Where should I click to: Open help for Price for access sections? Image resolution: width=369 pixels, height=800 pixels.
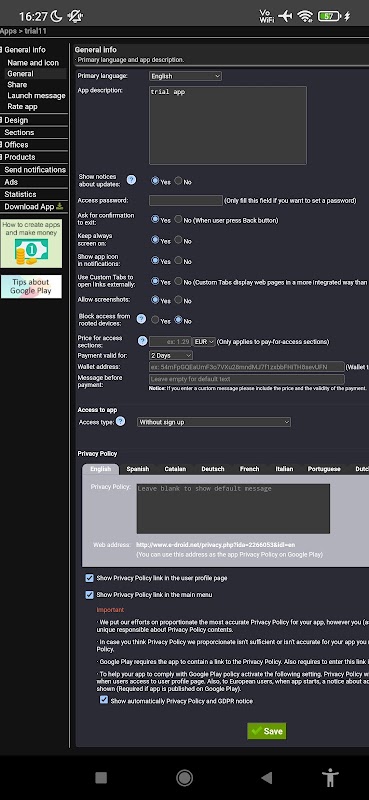coord(142,341)
